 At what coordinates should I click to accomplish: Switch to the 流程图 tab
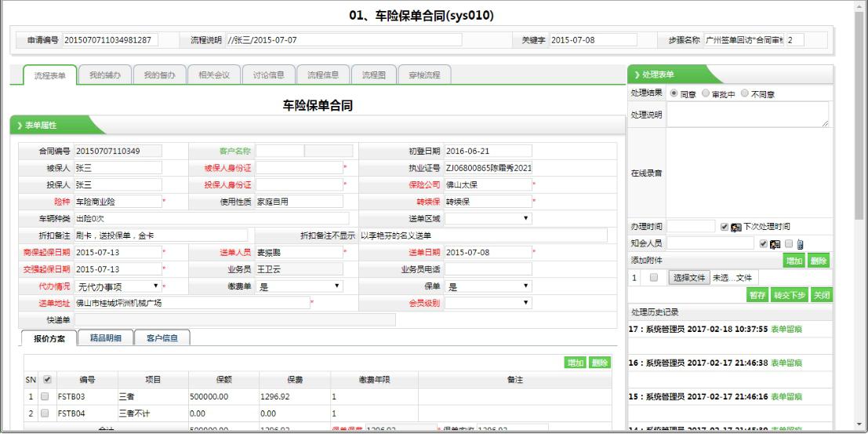click(x=374, y=75)
